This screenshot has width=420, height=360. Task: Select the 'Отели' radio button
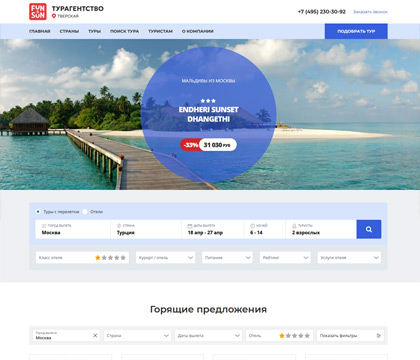click(x=85, y=212)
